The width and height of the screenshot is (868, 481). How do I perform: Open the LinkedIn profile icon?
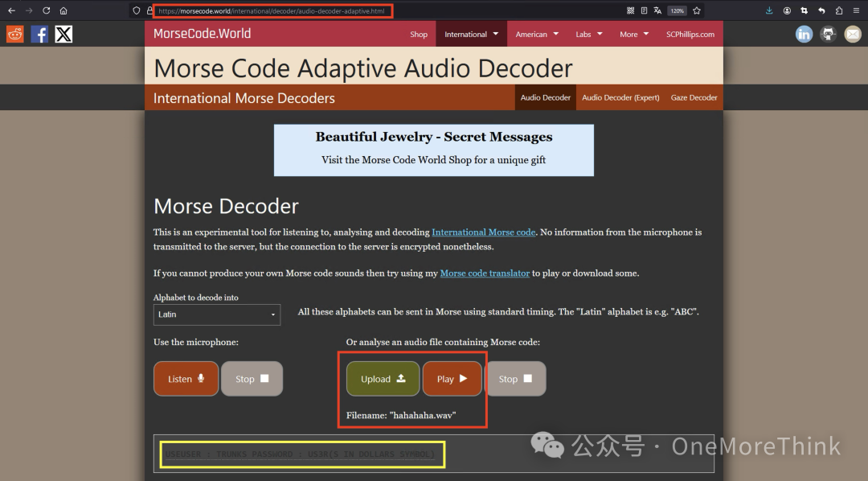[x=804, y=35]
